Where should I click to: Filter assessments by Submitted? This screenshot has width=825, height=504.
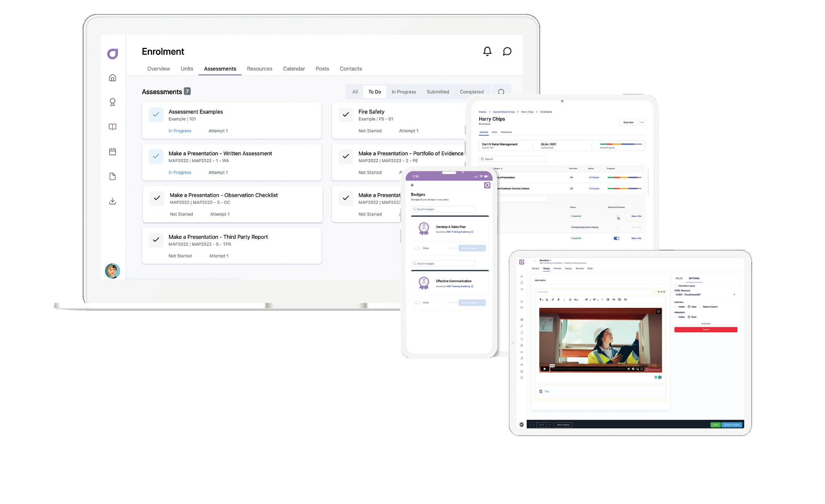[438, 92]
